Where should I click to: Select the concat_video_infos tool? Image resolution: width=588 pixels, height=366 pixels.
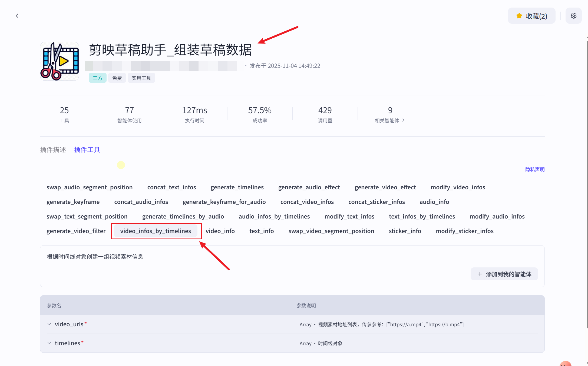pyautogui.click(x=307, y=202)
